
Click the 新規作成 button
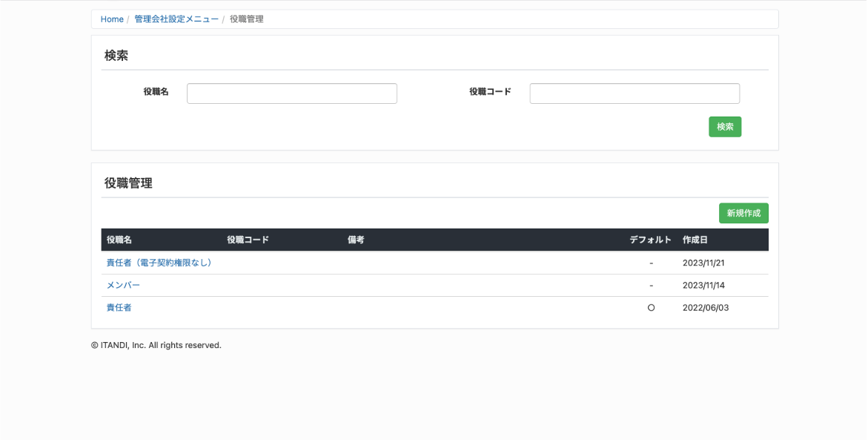(x=743, y=214)
